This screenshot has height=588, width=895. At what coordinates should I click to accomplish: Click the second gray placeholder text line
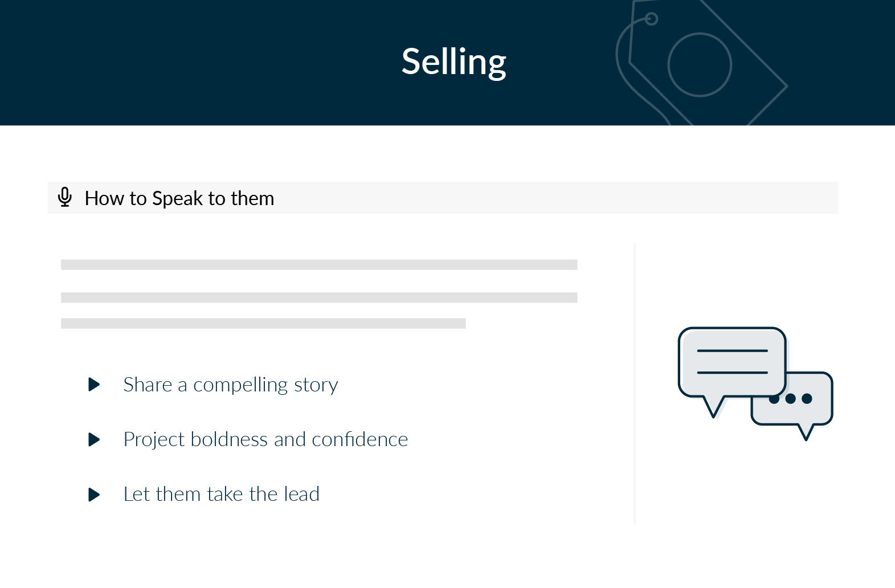tap(319, 297)
